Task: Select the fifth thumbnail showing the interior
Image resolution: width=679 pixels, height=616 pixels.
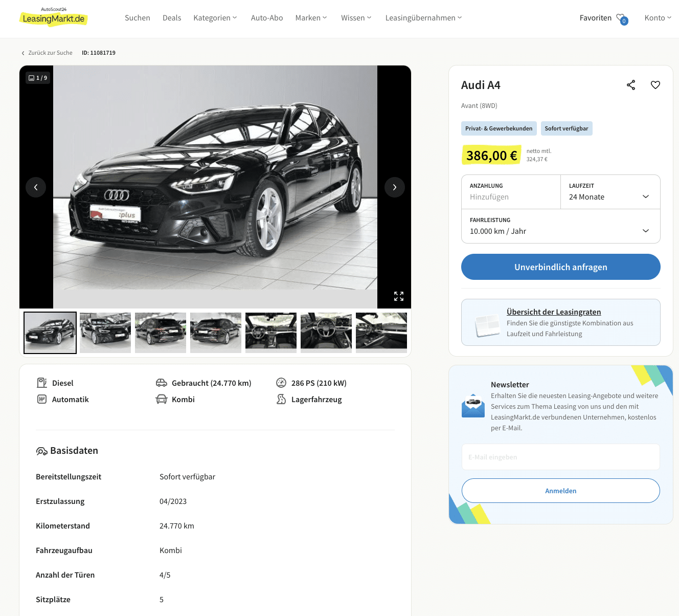Action: coord(271,333)
